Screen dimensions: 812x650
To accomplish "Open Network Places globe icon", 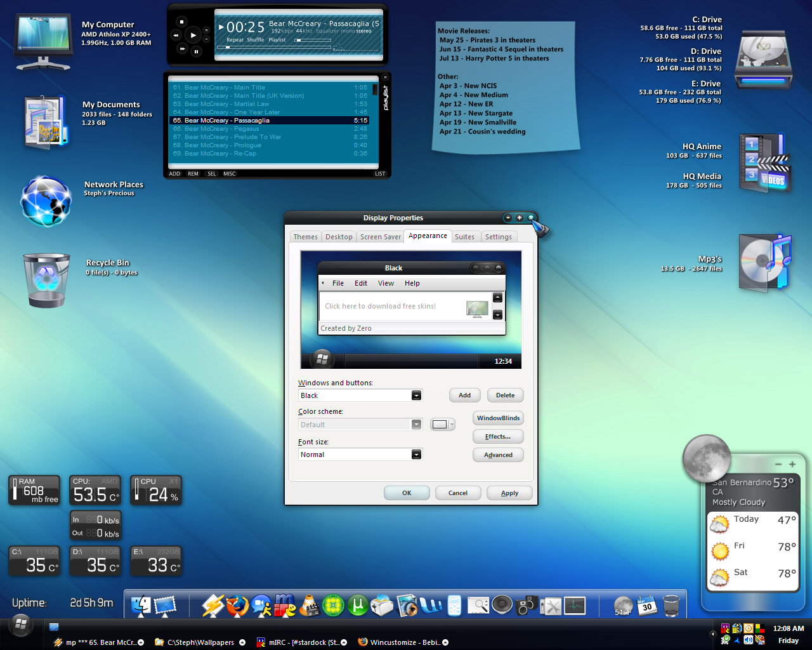I will 46,201.
